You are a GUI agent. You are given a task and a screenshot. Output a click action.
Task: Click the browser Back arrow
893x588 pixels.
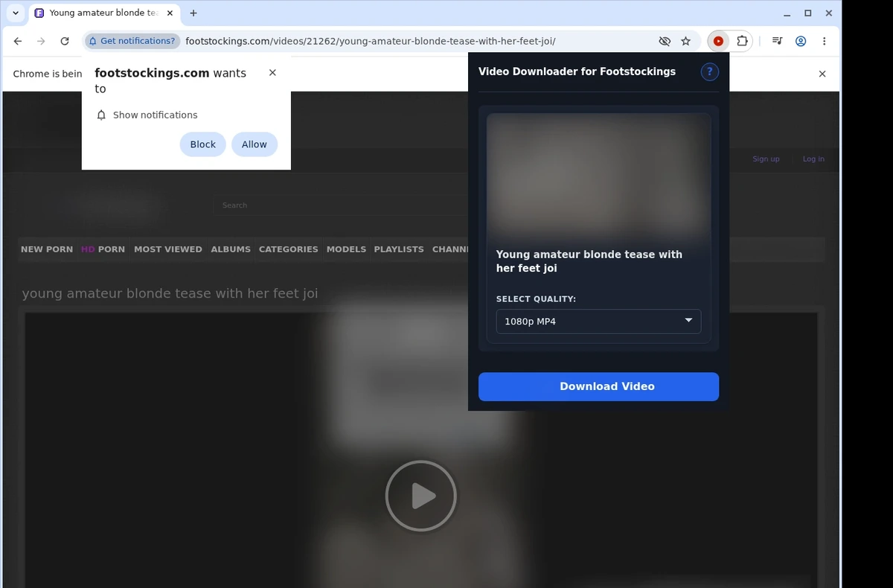tap(18, 42)
